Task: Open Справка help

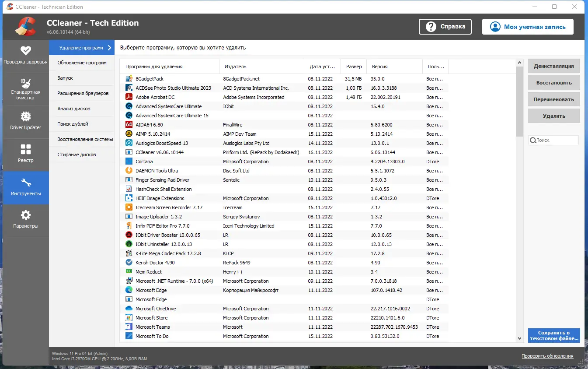Action: click(445, 26)
